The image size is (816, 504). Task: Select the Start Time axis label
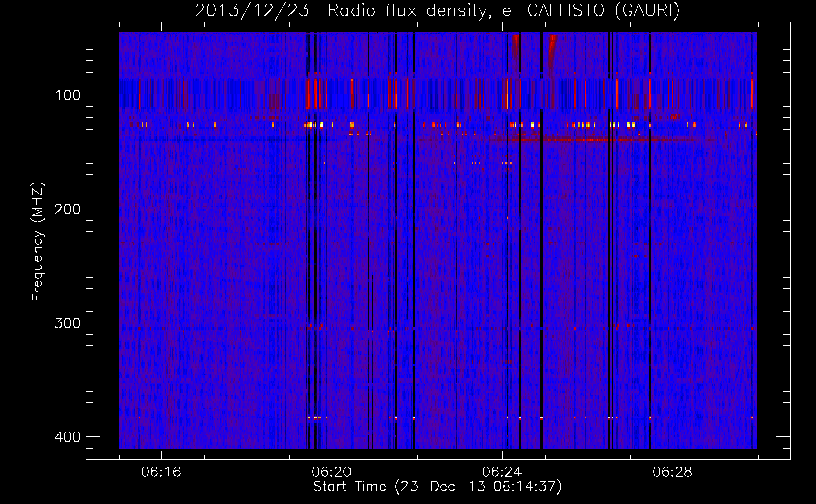[437, 487]
